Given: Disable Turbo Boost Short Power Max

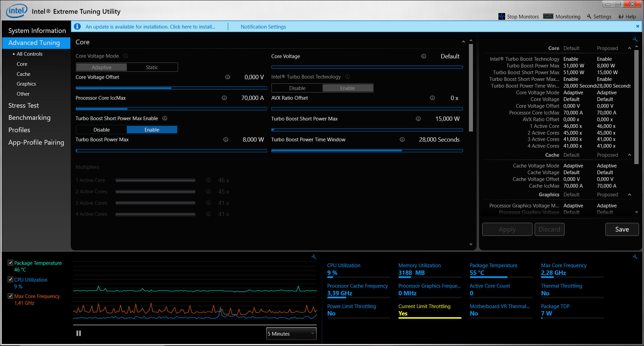Looking at the screenshot, I should point(102,130).
